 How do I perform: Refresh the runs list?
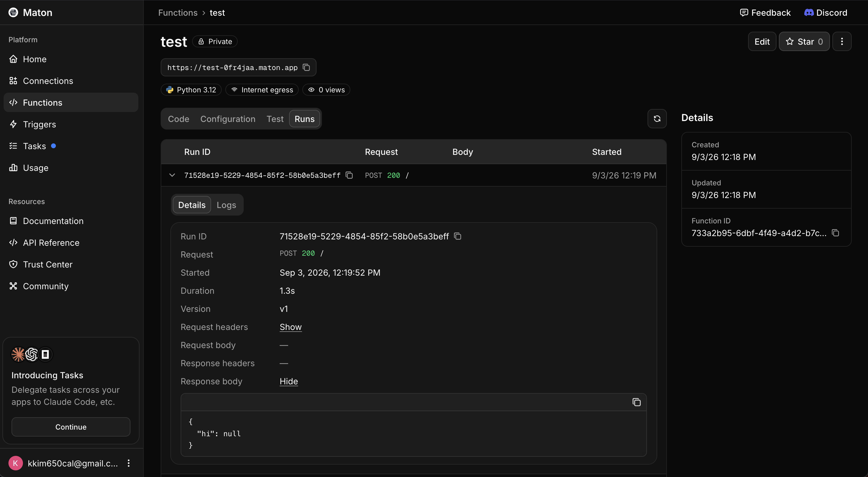pyautogui.click(x=657, y=119)
